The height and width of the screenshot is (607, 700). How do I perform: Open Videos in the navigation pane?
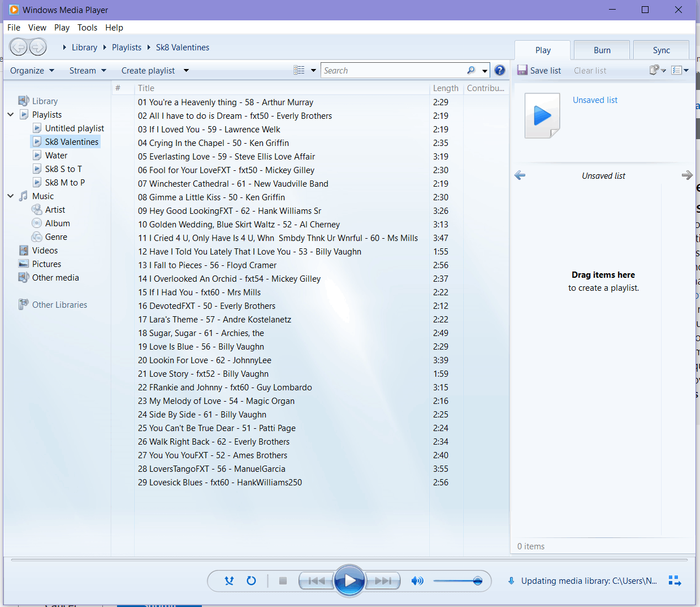[45, 250]
